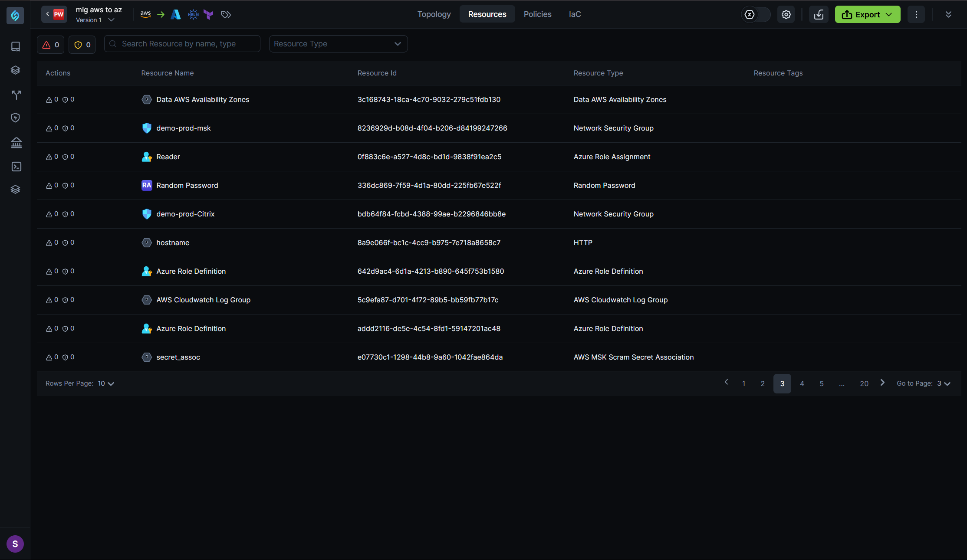The width and height of the screenshot is (967, 560).
Task: Jump to page 20
Action: (x=864, y=383)
